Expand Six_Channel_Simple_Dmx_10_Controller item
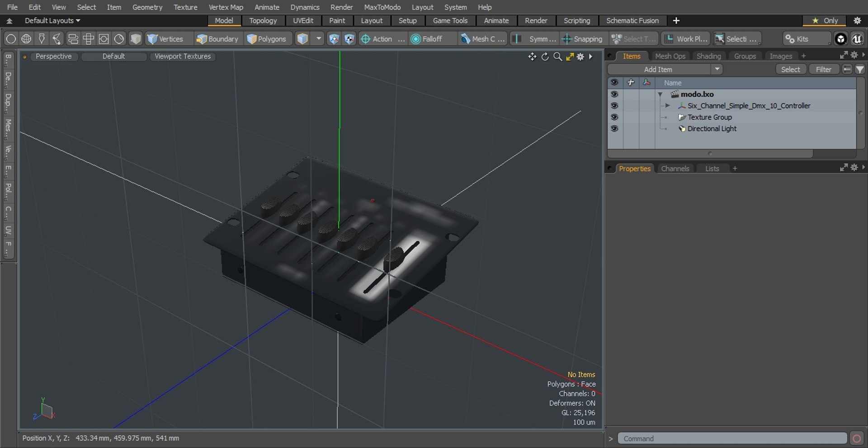The width and height of the screenshot is (868, 448). [x=667, y=106]
